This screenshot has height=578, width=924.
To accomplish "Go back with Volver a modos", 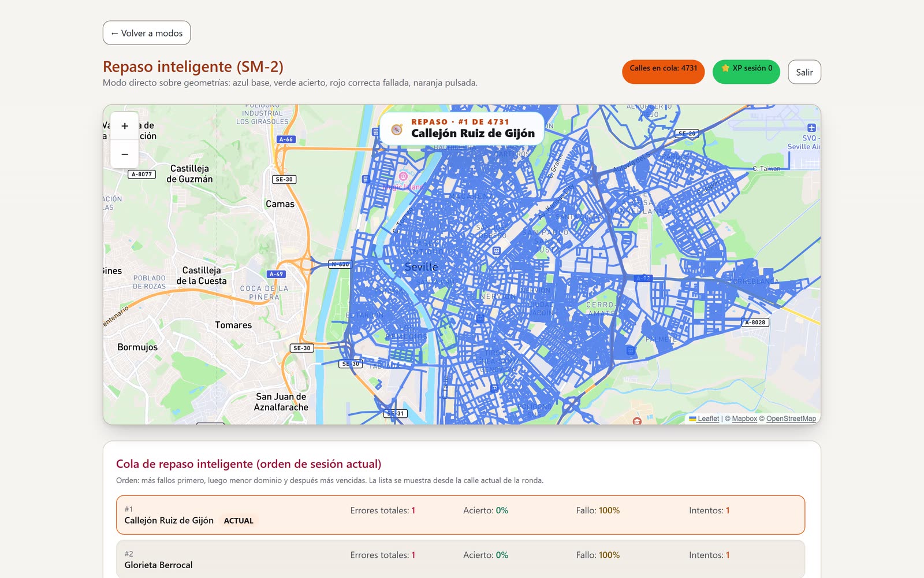I will coord(147,33).
